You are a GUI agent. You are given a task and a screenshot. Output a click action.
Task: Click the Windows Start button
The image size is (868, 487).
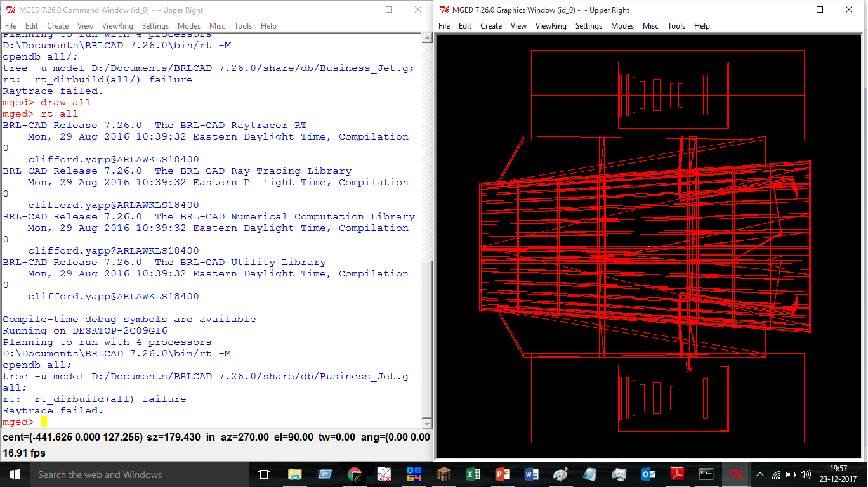[x=15, y=474]
